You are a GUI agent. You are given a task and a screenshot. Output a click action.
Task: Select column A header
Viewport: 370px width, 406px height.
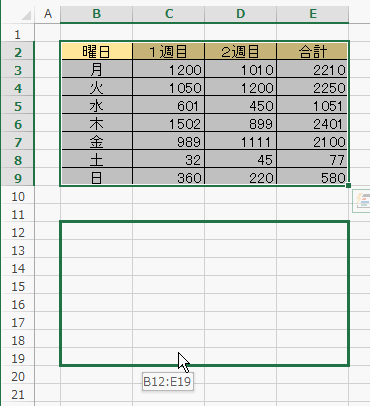pyautogui.click(x=48, y=14)
